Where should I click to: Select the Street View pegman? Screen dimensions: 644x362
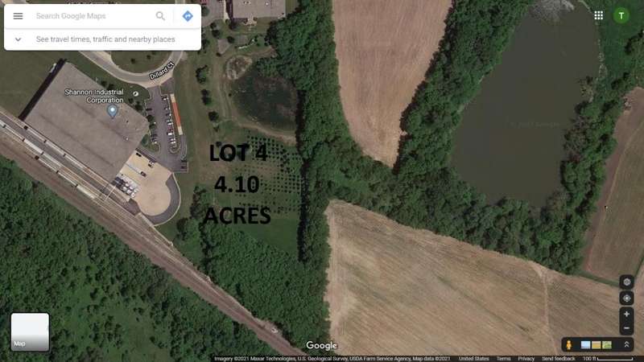[569, 345]
